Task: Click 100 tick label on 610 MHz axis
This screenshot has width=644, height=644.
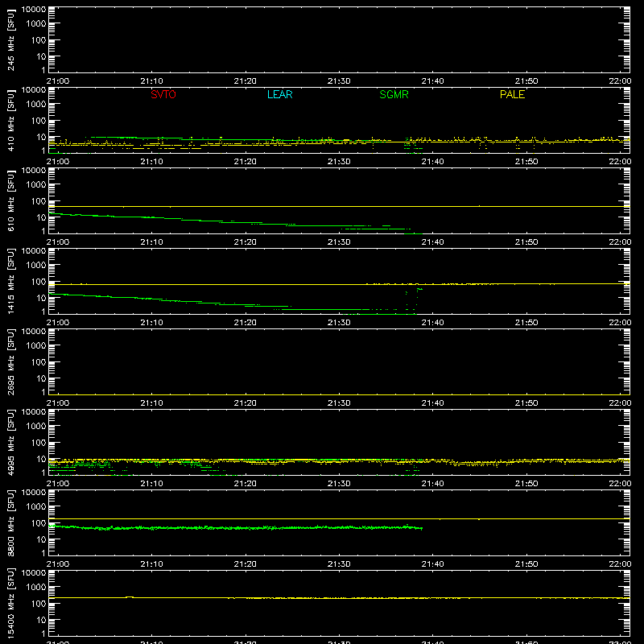Action: (x=39, y=201)
